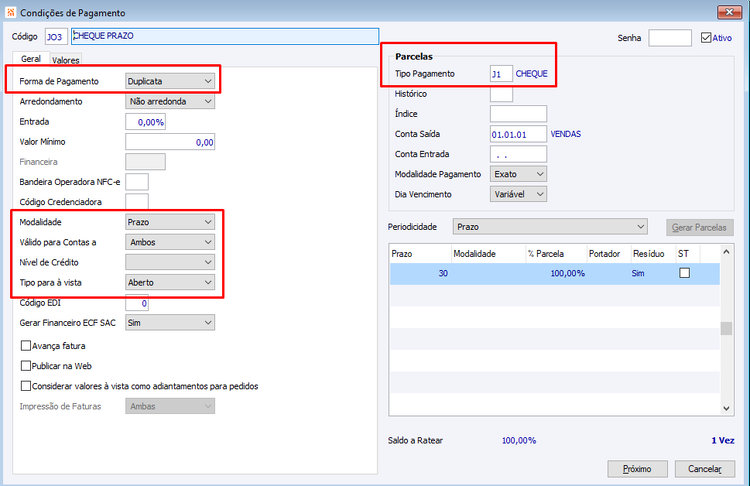Click the app icon in title bar

10,12
